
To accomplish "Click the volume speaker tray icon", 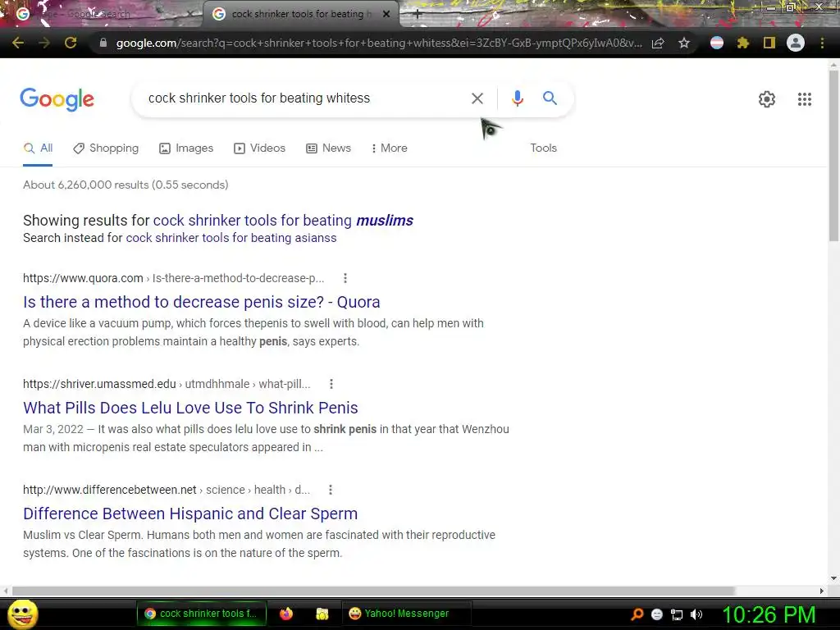I will [696, 614].
